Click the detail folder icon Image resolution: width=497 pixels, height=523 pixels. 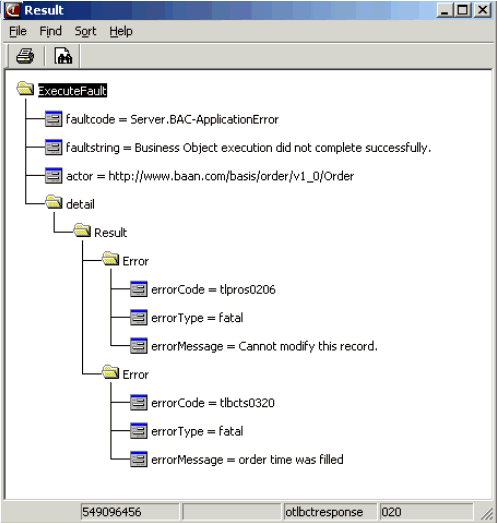coord(54,202)
